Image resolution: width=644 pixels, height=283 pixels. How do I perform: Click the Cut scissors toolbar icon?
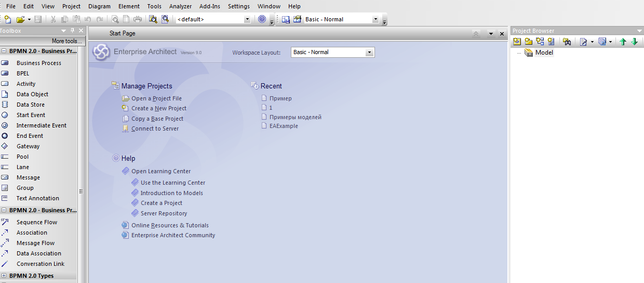click(53, 19)
